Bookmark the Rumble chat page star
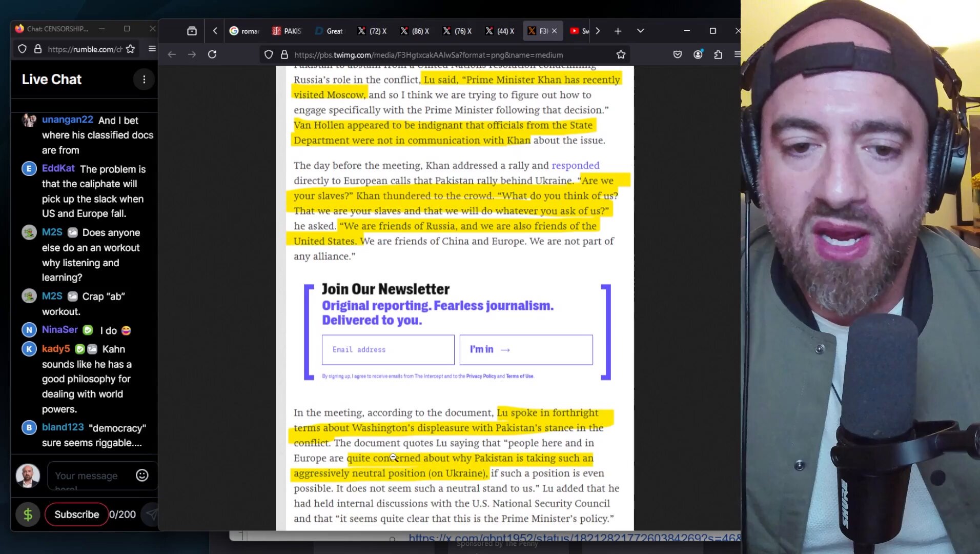This screenshot has height=554, width=980. [x=130, y=49]
